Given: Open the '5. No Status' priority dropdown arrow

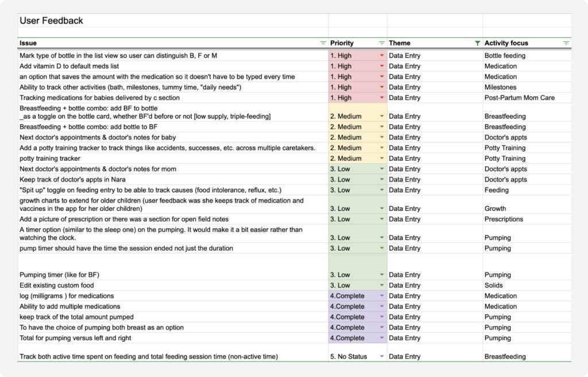Looking at the screenshot, I should pos(382,356).
